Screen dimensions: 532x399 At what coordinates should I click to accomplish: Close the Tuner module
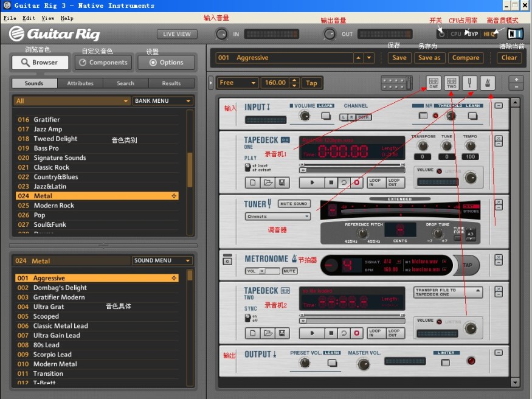coord(499,203)
